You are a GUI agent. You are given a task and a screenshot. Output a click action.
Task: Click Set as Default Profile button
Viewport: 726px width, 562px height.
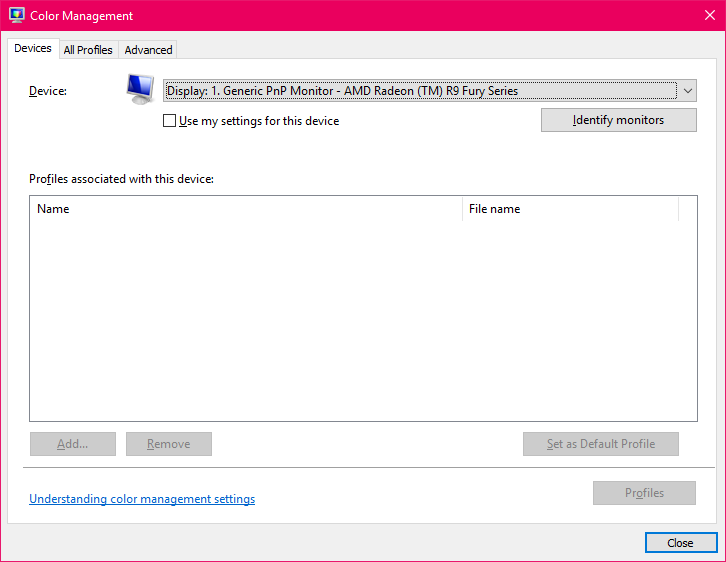pyautogui.click(x=601, y=444)
